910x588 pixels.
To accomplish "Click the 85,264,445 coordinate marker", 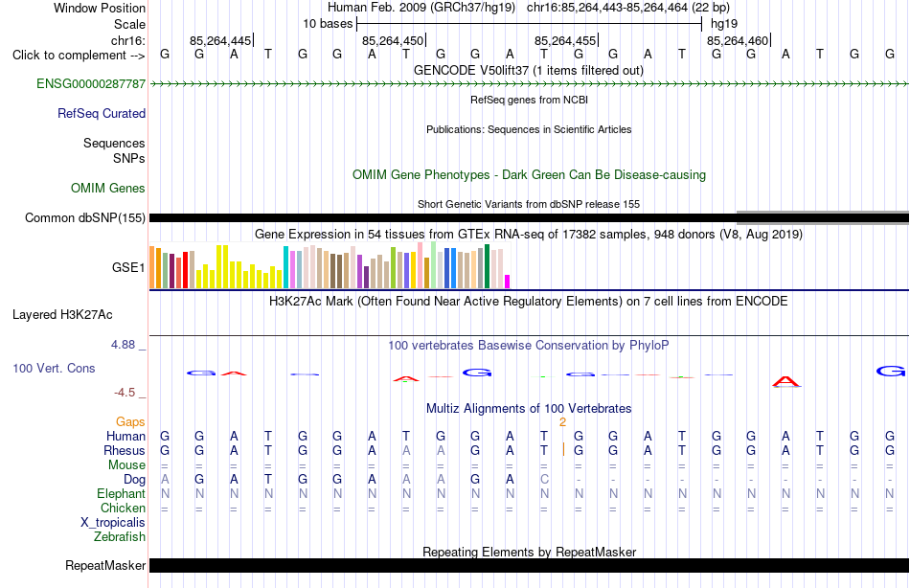I will pyautogui.click(x=220, y=40).
